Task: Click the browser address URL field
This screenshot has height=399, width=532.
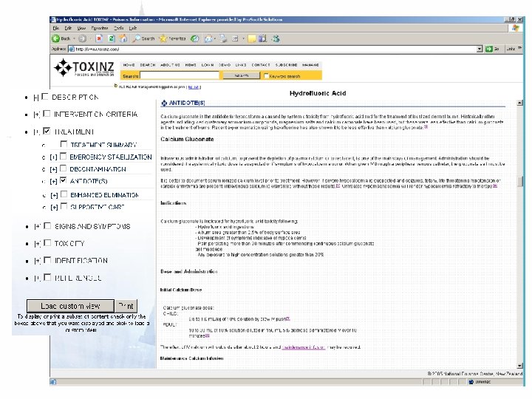Action: coord(275,50)
